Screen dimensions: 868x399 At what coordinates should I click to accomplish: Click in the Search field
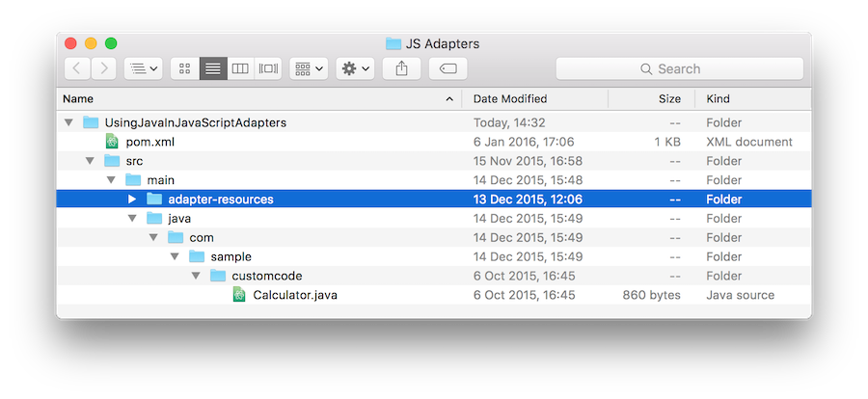point(680,68)
